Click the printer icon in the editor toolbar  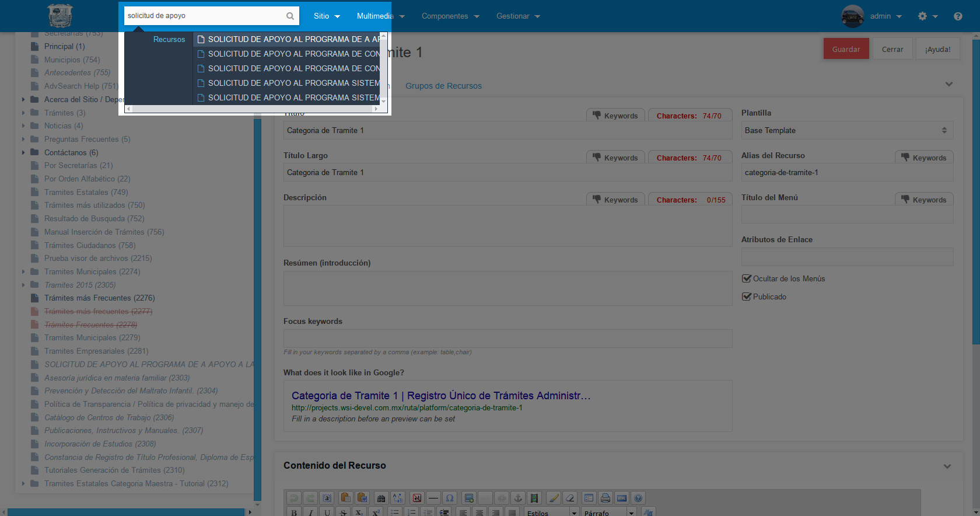click(605, 498)
